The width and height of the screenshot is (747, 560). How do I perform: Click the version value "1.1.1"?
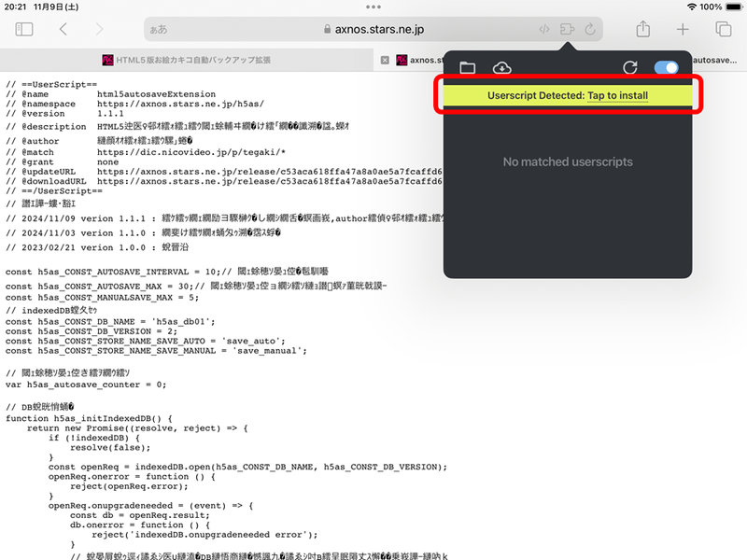pos(110,113)
